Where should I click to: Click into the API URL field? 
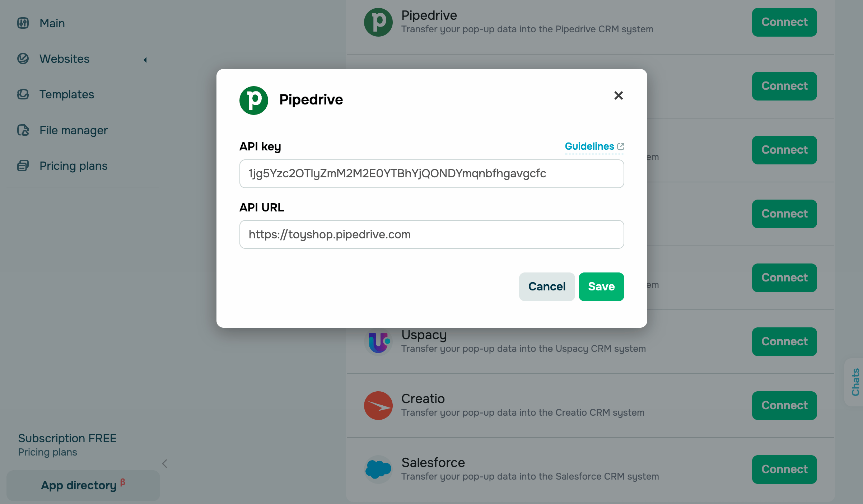[x=431, y=234]
